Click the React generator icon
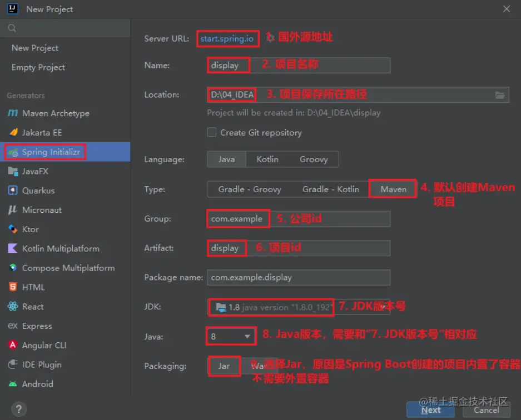 (x=13, y=307)
